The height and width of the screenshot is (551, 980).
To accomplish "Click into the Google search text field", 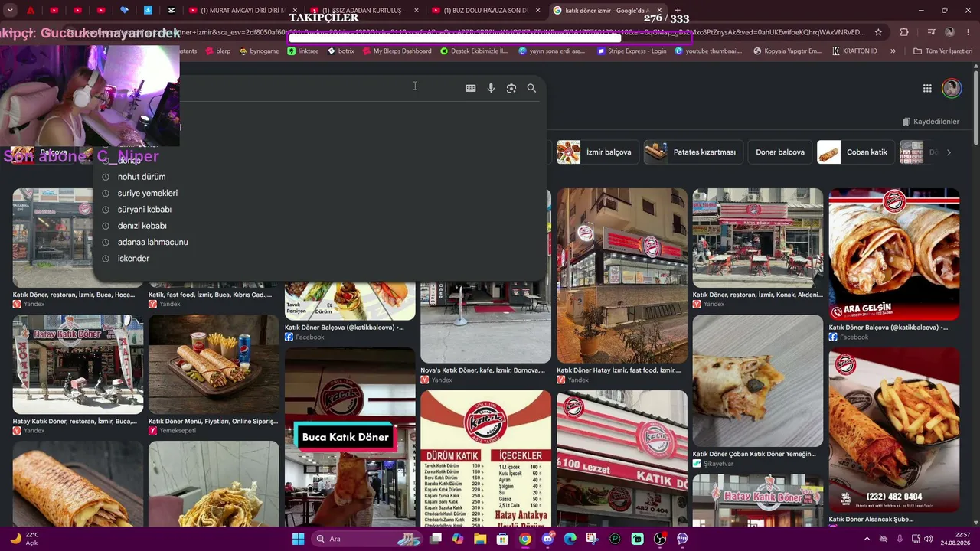I will (318, 88).
